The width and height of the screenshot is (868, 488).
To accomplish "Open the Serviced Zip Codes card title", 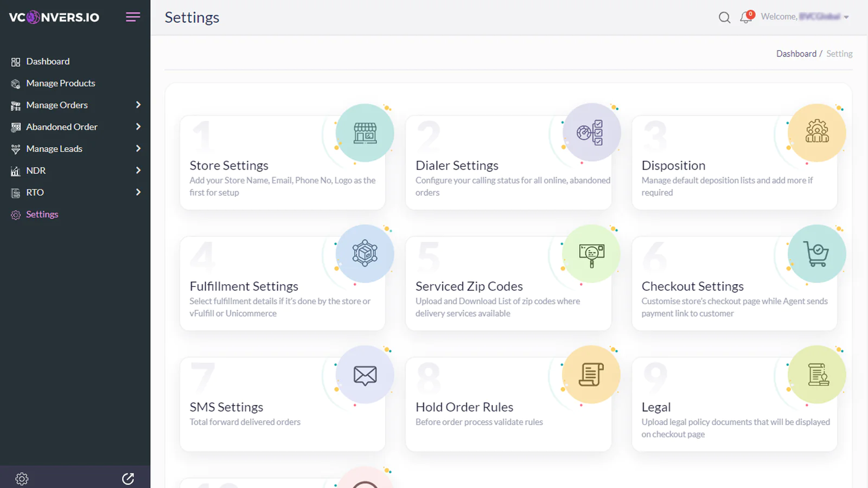I will [x=469, y=286].
